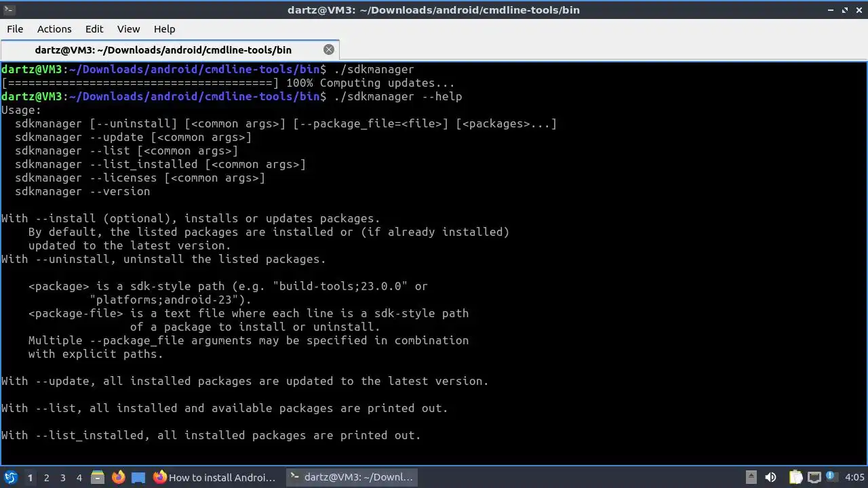The width and height of the screenshot is (868, 488).
Task: Open the Lubuntu start menu icon
Action: pos(10,477)
